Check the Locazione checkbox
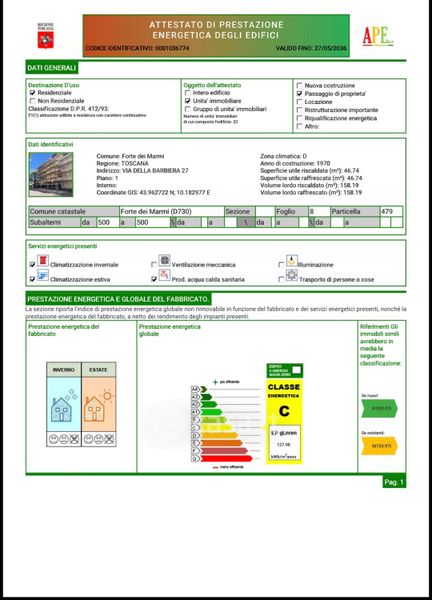 [x=300, y=102]
